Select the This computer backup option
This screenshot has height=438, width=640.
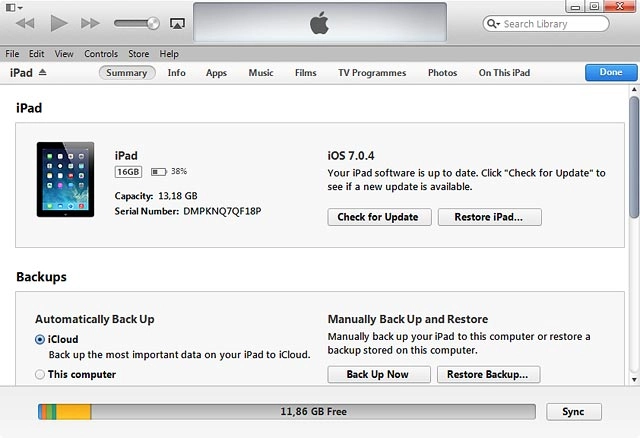[40, 375]
